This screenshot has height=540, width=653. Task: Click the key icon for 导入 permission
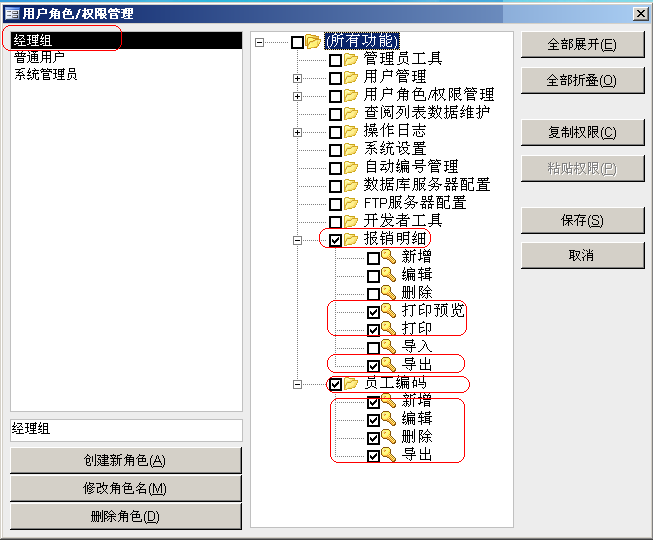click(389, 347)
